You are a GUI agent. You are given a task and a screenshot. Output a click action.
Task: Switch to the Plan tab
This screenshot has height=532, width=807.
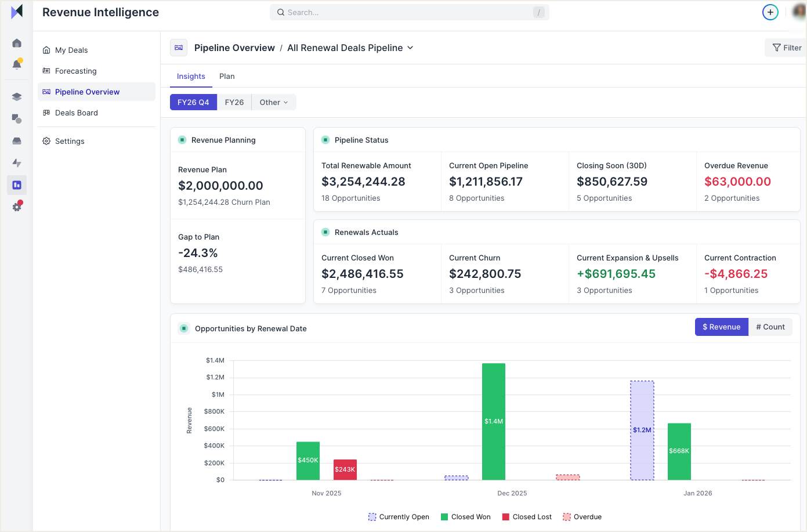coord(227,77)
